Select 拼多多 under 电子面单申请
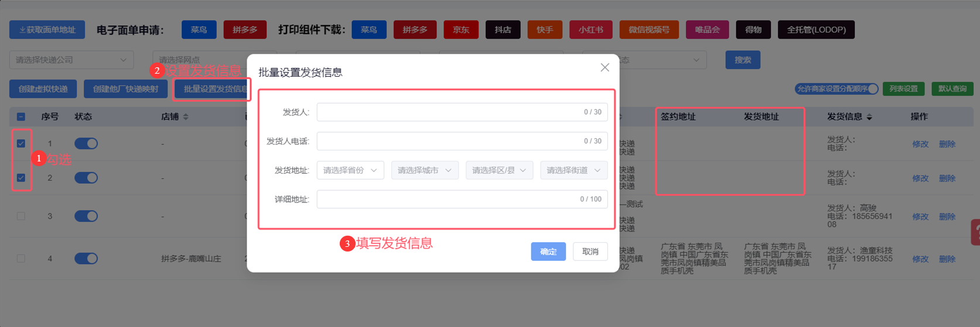This screenshot has height=327, width=980. [245, 30]
